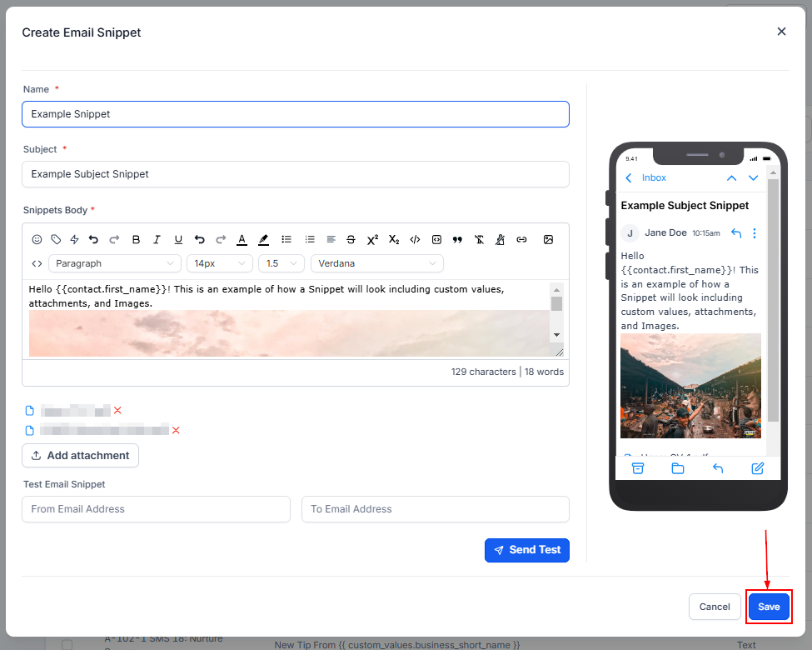Click the clear highlight marker icon

point(500,239)
